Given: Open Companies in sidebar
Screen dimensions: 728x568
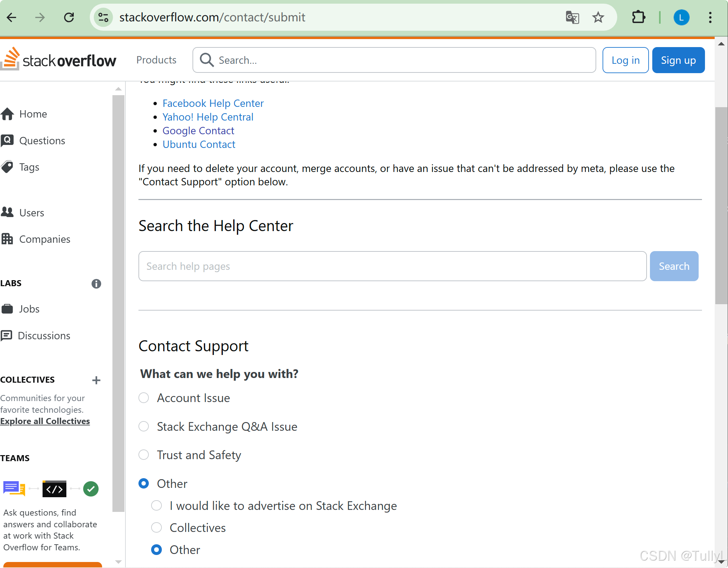Looking at the screenshot, I should 45,239.
